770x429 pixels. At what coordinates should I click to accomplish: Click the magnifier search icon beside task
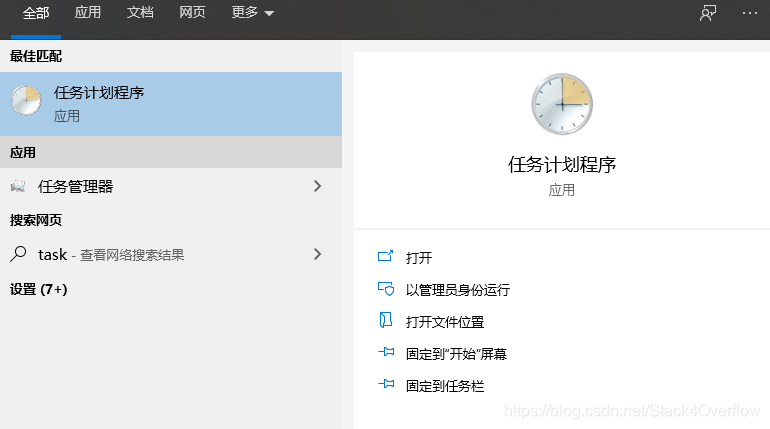coord(18,254)
